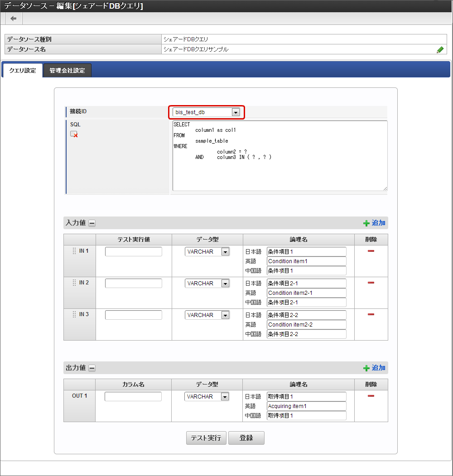Open the 接続ID dropdown showing bis_test_db
453x476 pixels.
click(206, 112)
